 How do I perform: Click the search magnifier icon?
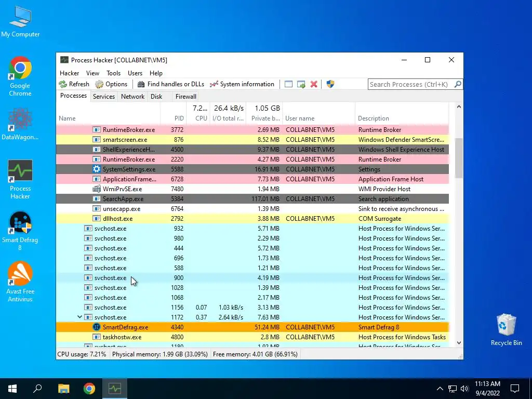pos(458,84)
